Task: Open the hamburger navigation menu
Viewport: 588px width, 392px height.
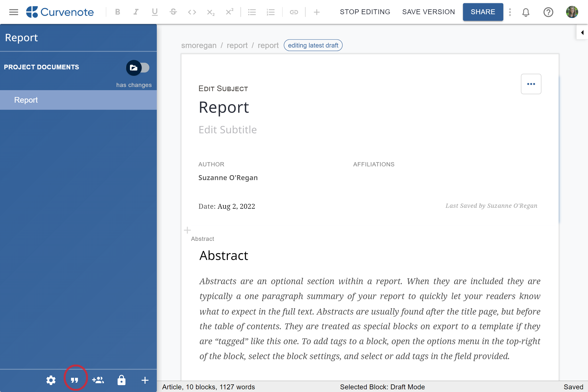Action: (13, 12)
